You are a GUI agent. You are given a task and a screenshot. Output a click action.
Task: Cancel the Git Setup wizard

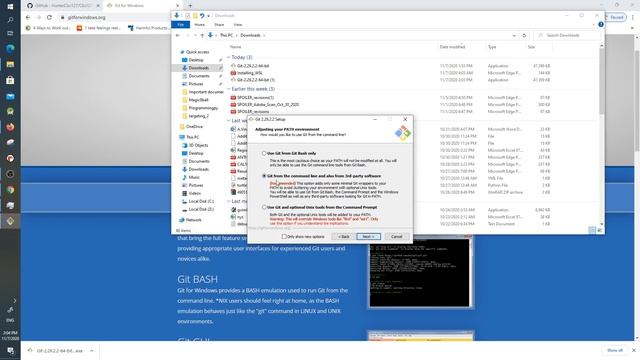397,237
